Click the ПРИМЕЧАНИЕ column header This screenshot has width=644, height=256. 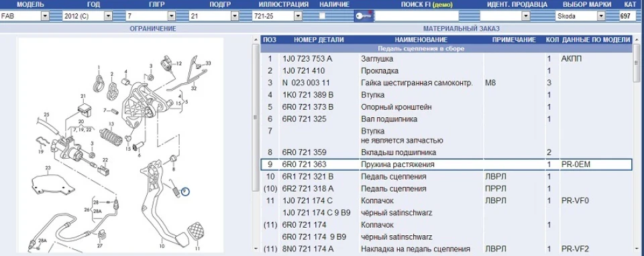(514, 40)
